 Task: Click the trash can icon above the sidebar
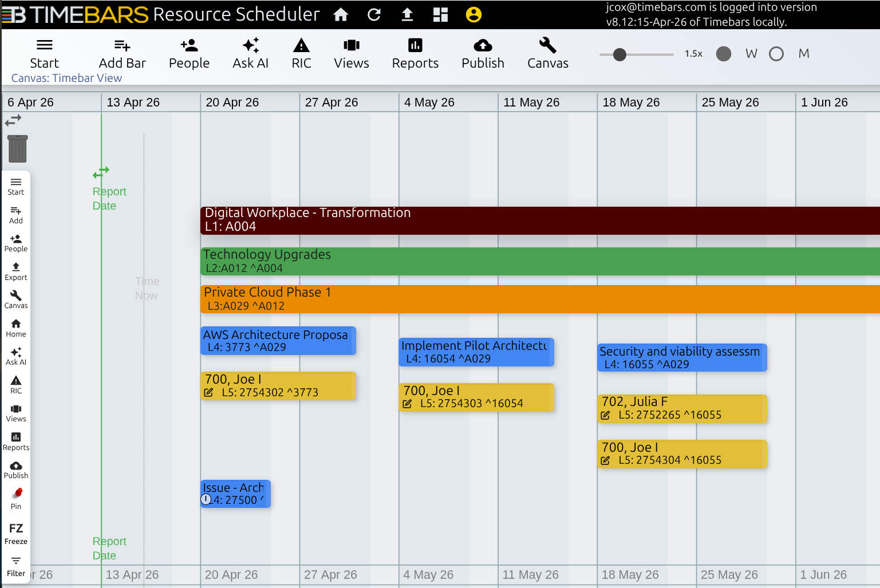(x=17, y=148)
